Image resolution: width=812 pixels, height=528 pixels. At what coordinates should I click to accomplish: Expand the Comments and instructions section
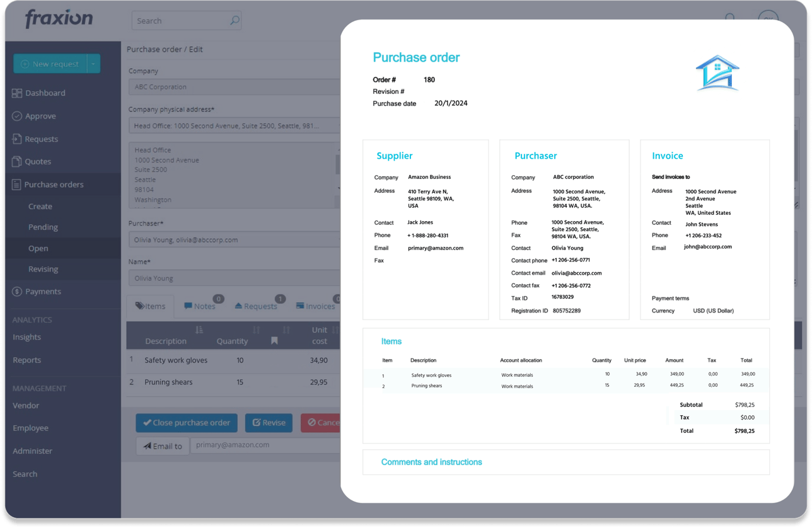(x=431, y=462)
